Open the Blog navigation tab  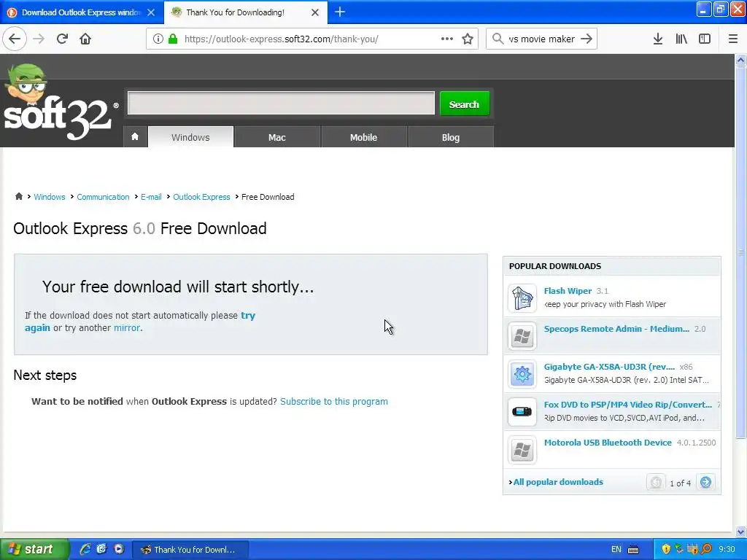[450, 137]
